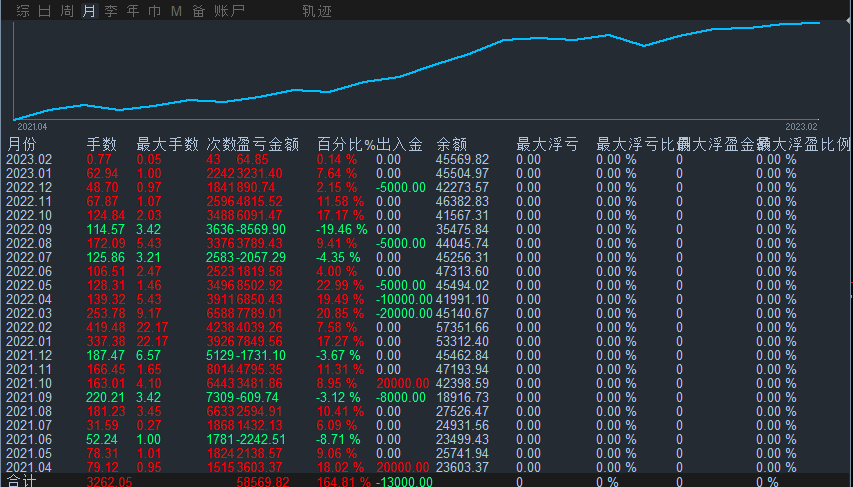Click percentage -19.46 % in 2022.09 row
853x487 pixels.
(x=342, y=230)
